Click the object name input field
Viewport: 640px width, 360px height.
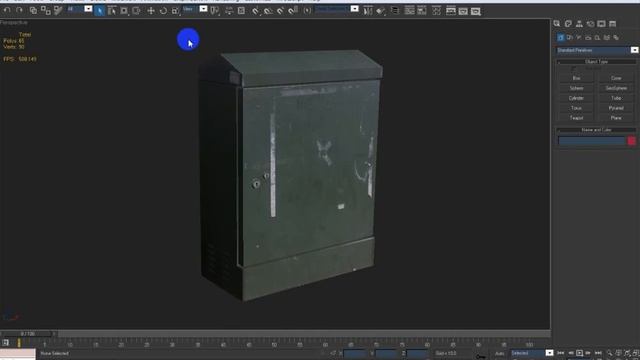pos(591,141)
